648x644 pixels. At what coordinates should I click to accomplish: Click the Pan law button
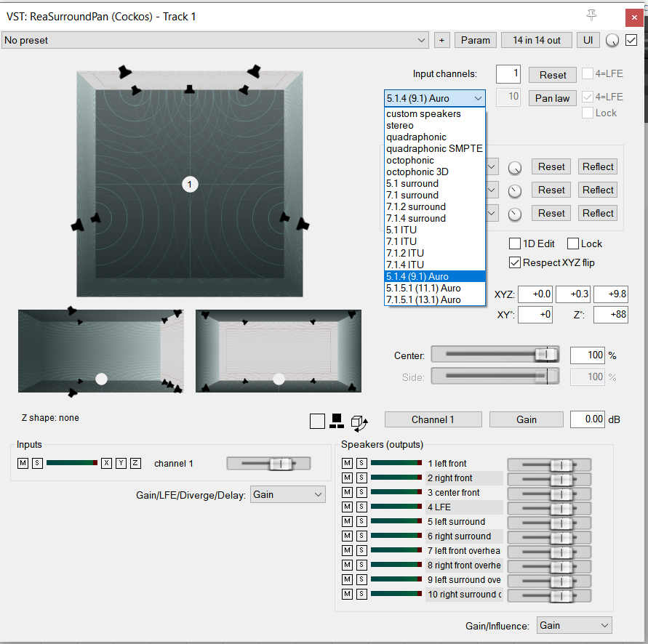click(x=553, y=98)
